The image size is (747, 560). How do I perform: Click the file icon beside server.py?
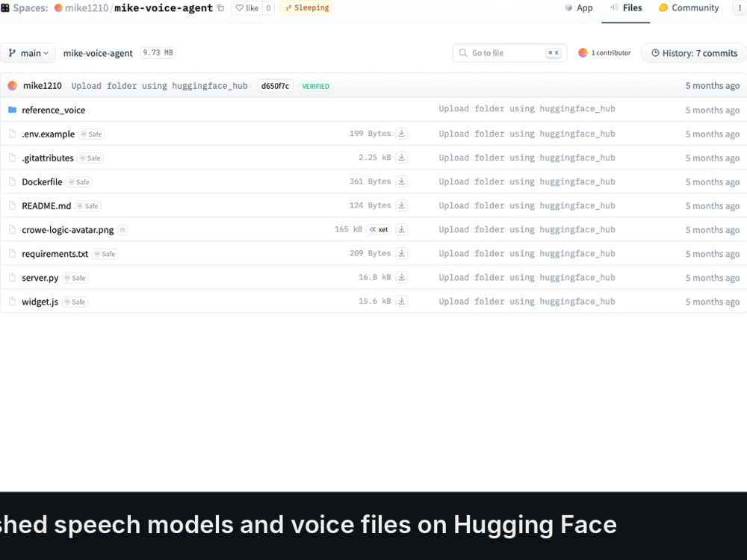(13, 278)
